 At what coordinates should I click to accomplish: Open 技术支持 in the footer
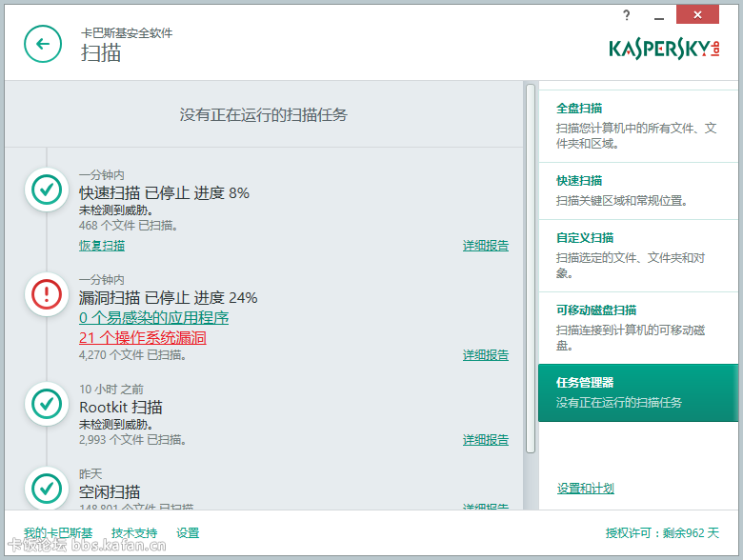[x=134, y=533]
